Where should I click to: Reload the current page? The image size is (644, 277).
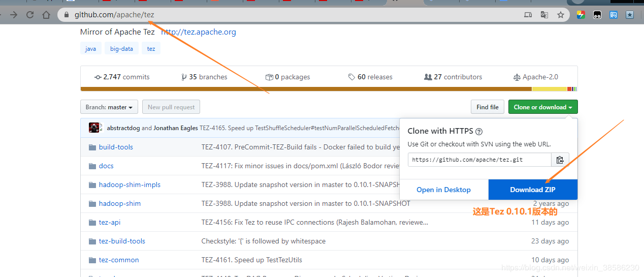coord(30,15)
